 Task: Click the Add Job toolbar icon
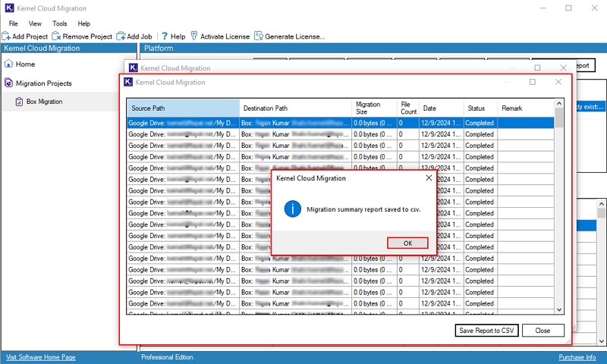(121, 36)
